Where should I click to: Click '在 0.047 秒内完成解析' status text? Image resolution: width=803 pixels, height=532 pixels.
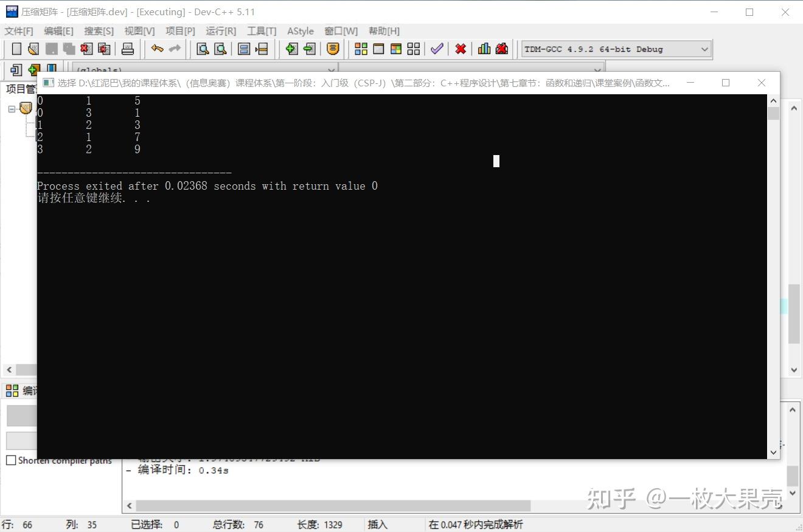pyautogui.click(x=476, y=525)
